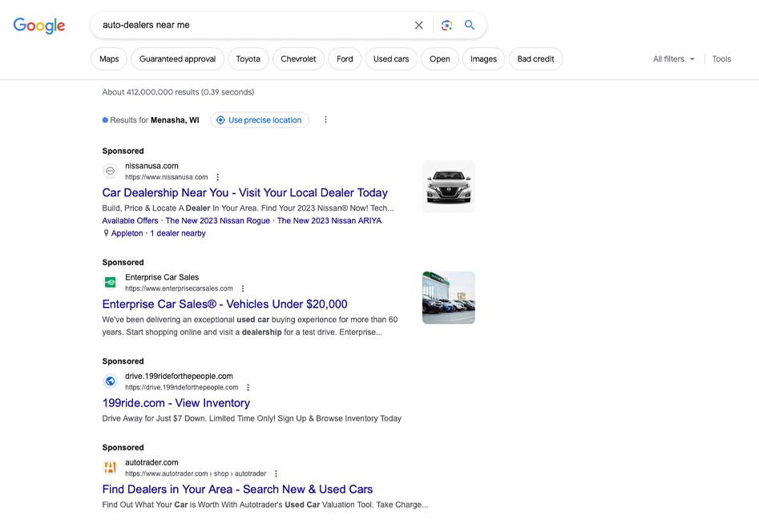Click the Enterprise Car Sales green favicon
Screen dimensions: 759x532
click(x=111, y=282)
